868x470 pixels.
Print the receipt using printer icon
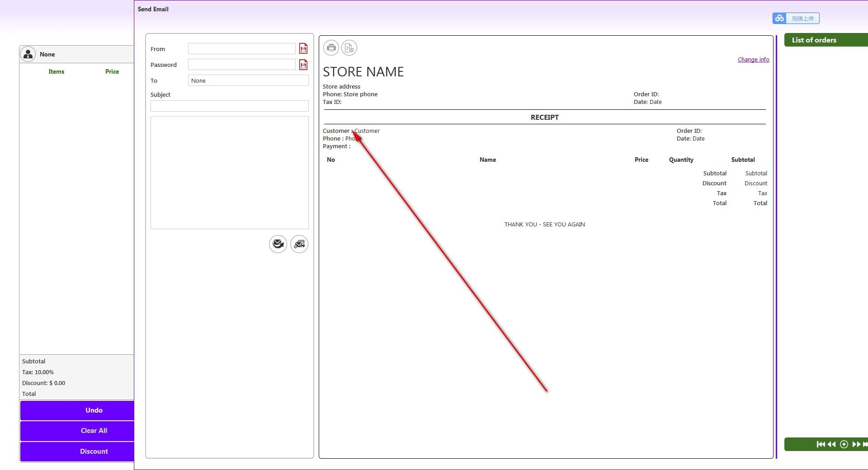[x=331, y=47]
